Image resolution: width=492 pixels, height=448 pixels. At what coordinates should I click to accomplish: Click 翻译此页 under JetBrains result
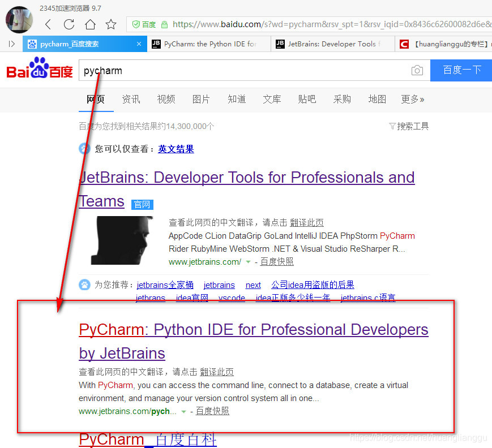(x=306, y=223)
